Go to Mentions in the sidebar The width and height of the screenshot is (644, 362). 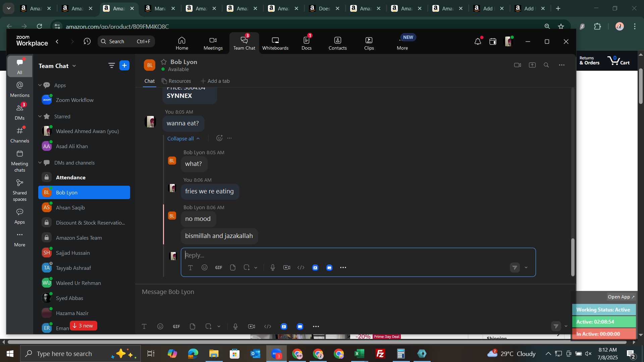point(20,89)
